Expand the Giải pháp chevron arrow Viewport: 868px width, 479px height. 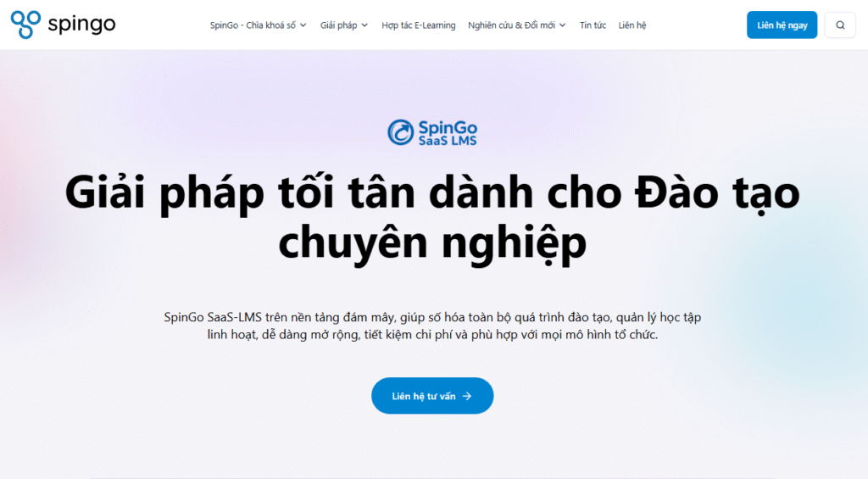(364, 25)
